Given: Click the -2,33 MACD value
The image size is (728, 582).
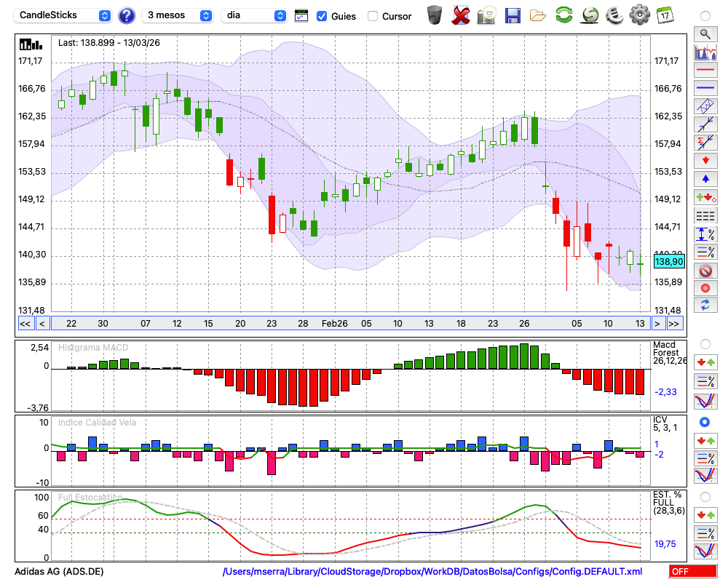Looking at the screenshot, I should pos(665,391).
